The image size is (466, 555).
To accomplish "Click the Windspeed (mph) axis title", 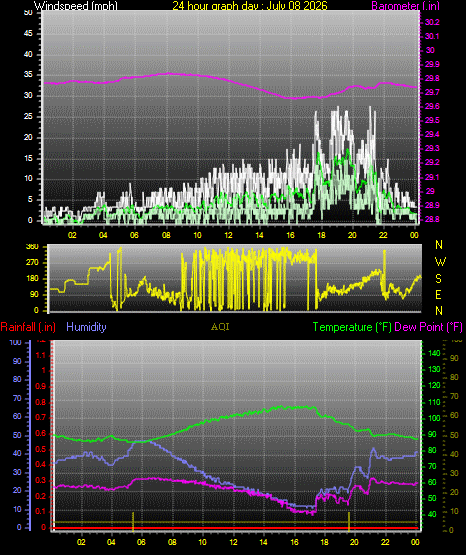I will point(75,6).
